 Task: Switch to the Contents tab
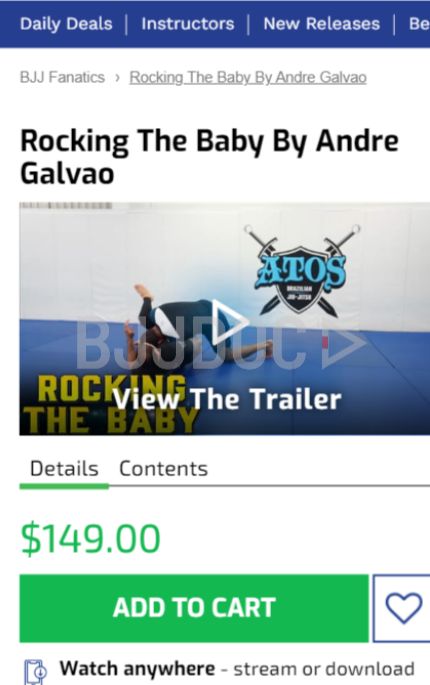(x=163, y=469)
